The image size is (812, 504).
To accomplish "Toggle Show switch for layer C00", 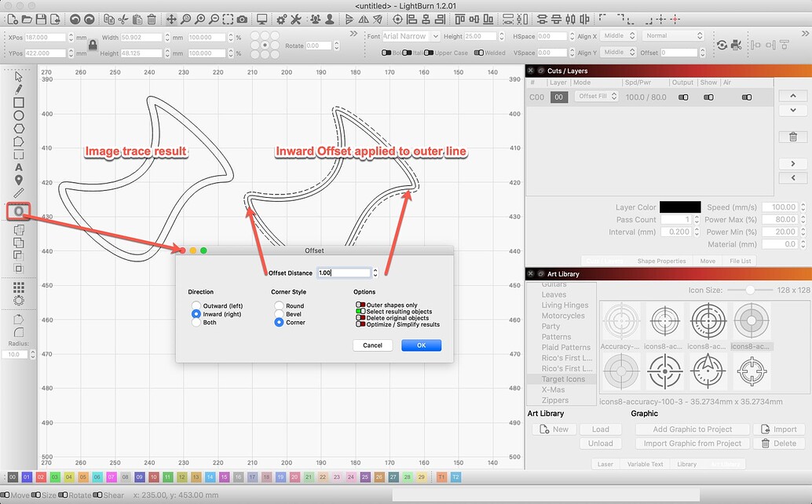I will pyautogui.click(x=708, y=97).
